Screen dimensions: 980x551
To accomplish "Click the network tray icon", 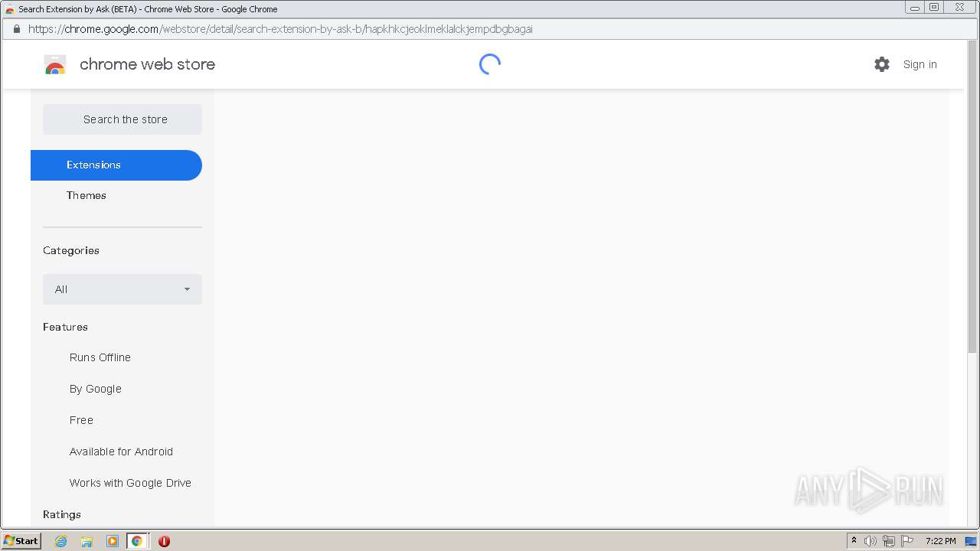I will click(889, 541).
